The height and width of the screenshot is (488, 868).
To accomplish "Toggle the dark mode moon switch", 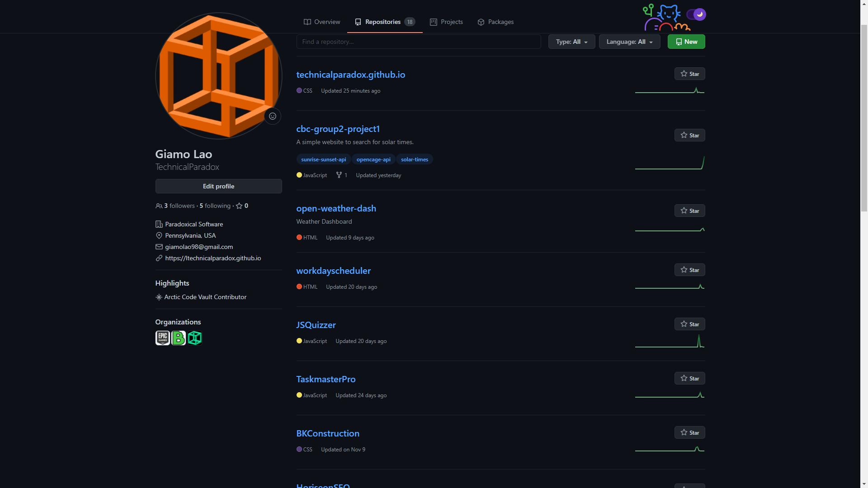I will coord(696,14).
